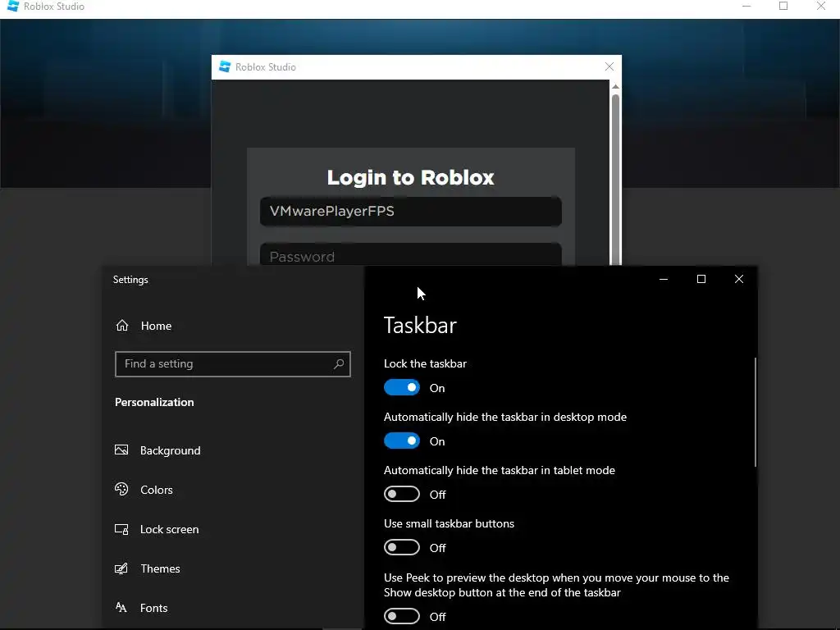The height and width of the screenshot is (630, 840).
Task: Open Fonts icon in Settings sidebar
Action: click(x=121, y=608)
